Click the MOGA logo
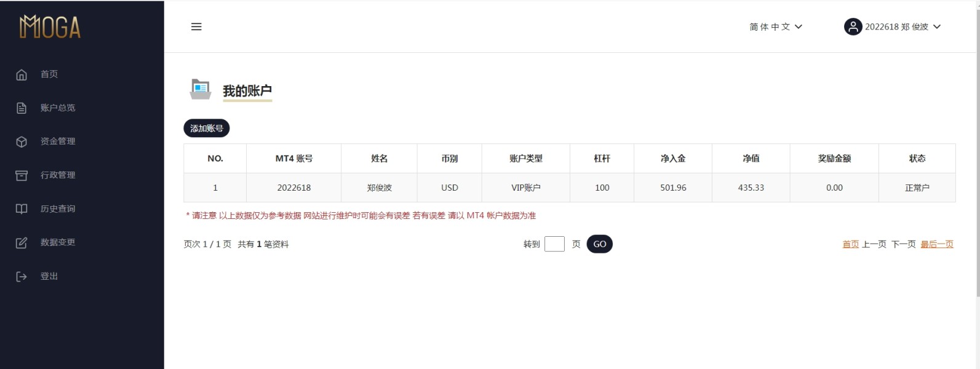 (50, 27)
